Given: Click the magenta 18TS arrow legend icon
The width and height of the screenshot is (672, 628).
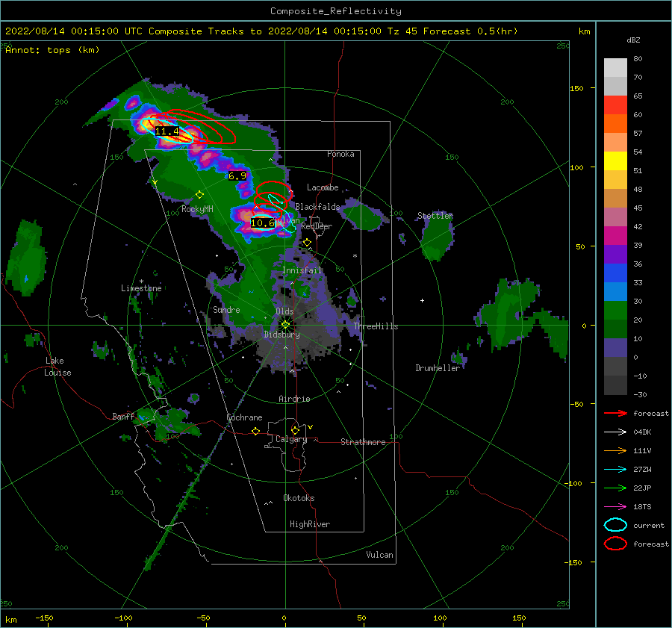Looking at the screenshot, I should pyautogui.click(x=615, y=507).
